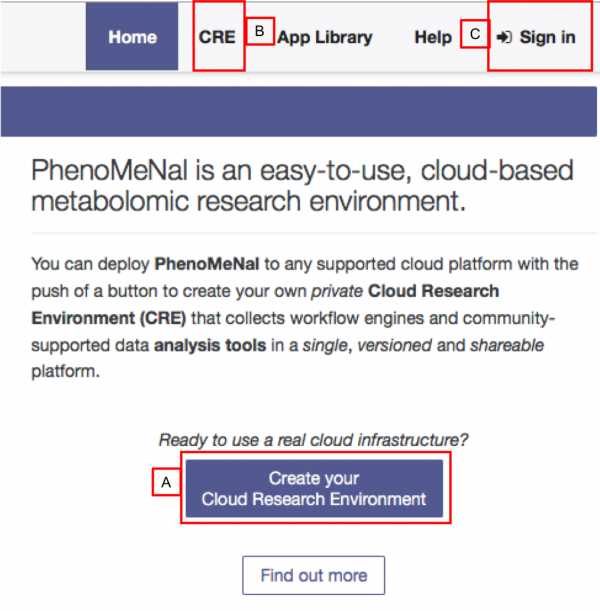The image size is (600, 611).
Task: Click the purple banner below the navigation
Action: coord(300,111)
